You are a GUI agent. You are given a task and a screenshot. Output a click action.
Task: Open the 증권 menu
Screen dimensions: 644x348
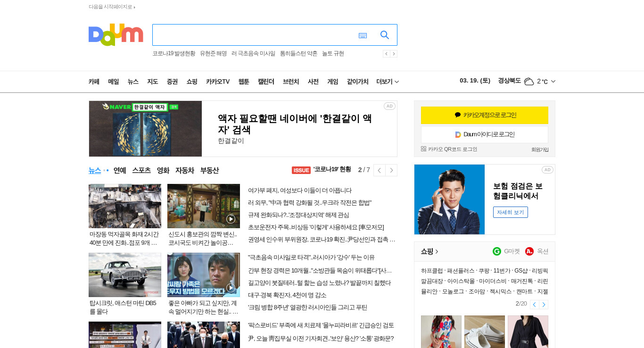(x=172, y=82)
